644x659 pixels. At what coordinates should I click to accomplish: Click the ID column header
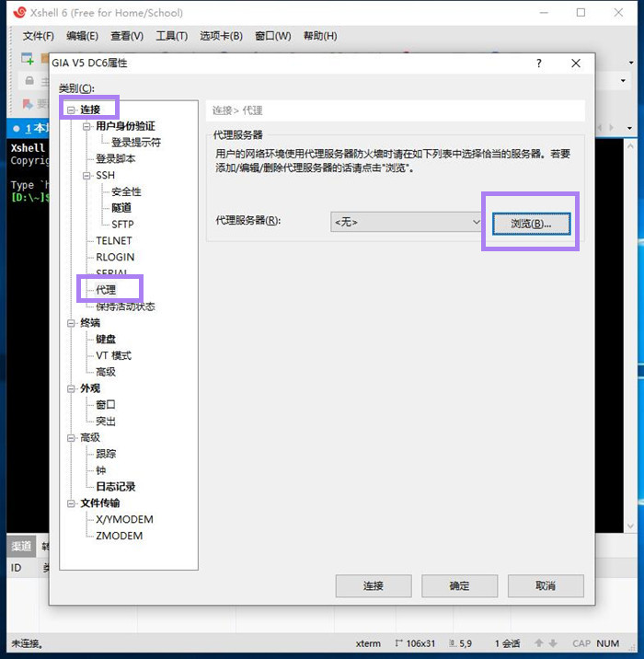(x=16, y=568)
